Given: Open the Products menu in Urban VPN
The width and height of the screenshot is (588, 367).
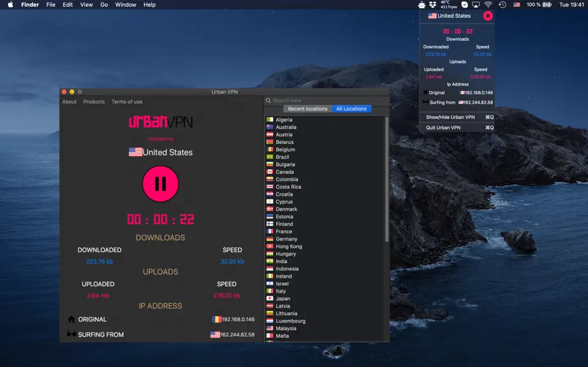Looking at the screenshot, I should (x=94, y=102).
